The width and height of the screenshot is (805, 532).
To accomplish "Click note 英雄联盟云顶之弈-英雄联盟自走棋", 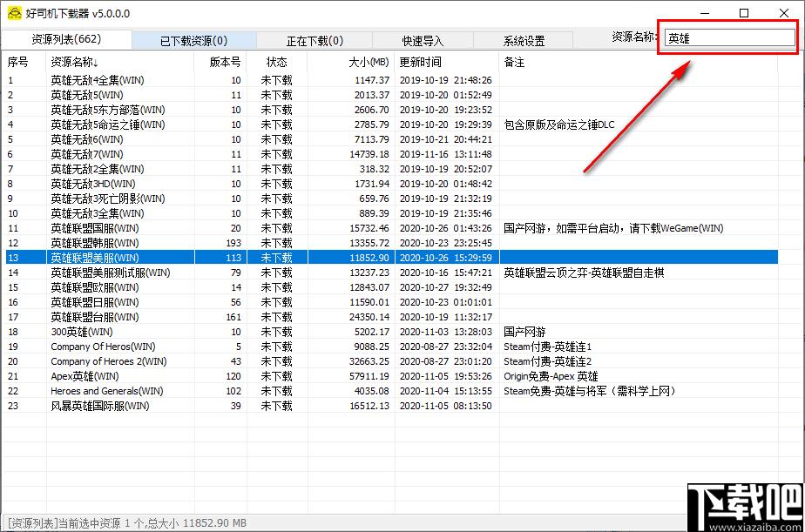I will tap(584, 273).
